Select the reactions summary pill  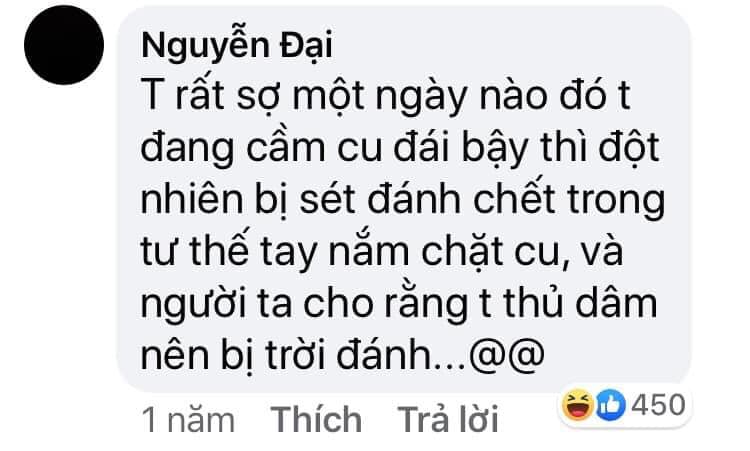tap(624, 405)
